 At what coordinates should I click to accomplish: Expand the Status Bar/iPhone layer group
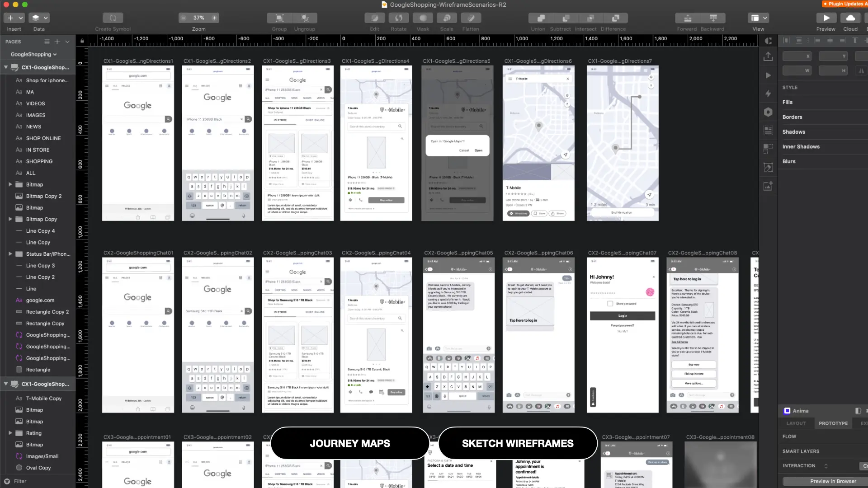coord(10,254)
